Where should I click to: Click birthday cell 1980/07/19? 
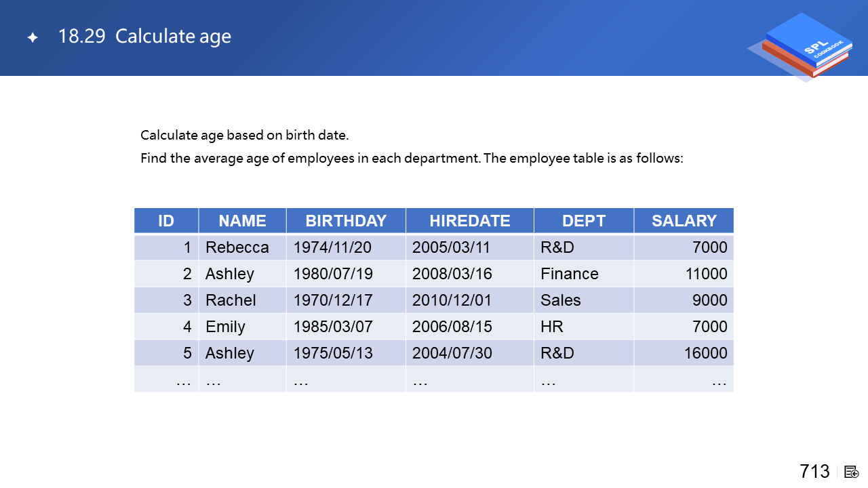point(333,274)
